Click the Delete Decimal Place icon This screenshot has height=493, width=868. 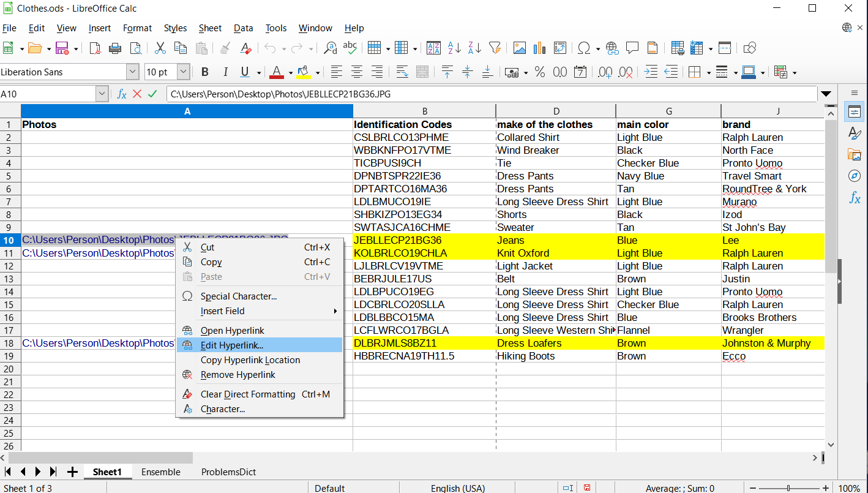(625, 72)
